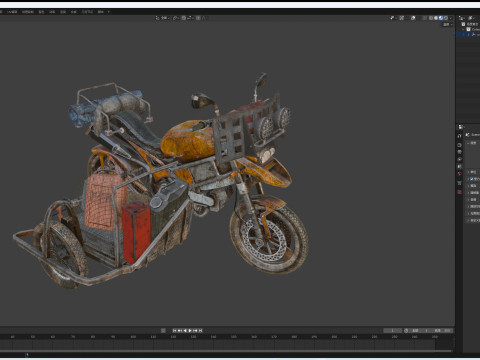Jump to timeline start frame
The image size is (480, 360).
point(174,331)
